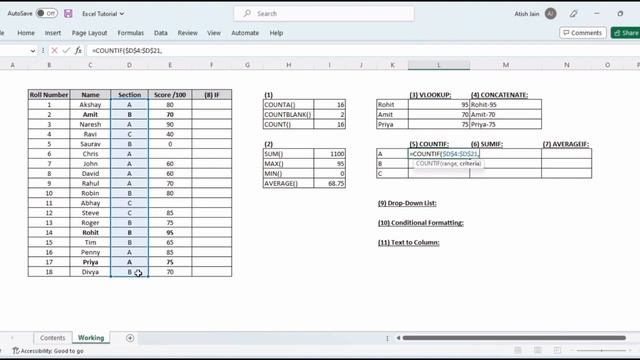The image size is (640, 360).
Task: Click the COUNTIF formula editing cell
Action: click(x=439, y=154)
